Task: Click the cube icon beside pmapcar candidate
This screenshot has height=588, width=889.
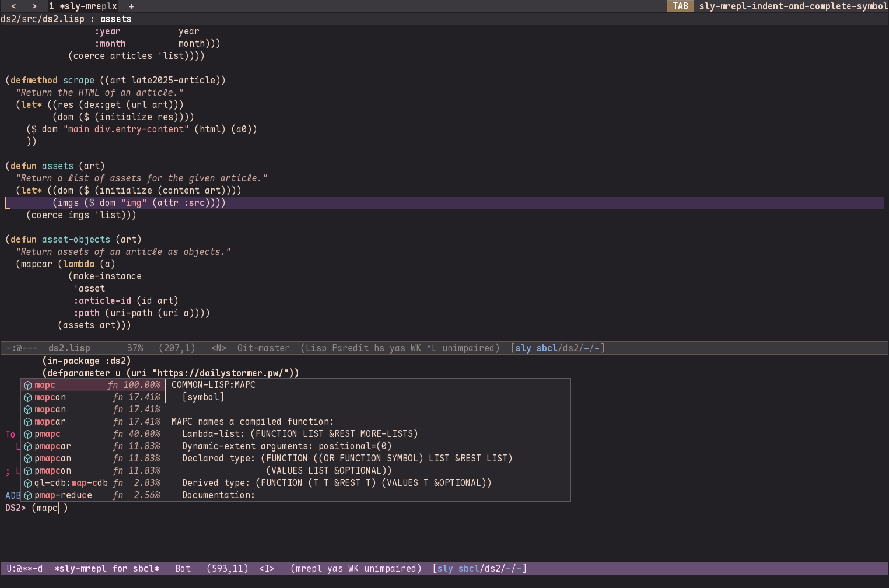Action: [x=27, y=446]
